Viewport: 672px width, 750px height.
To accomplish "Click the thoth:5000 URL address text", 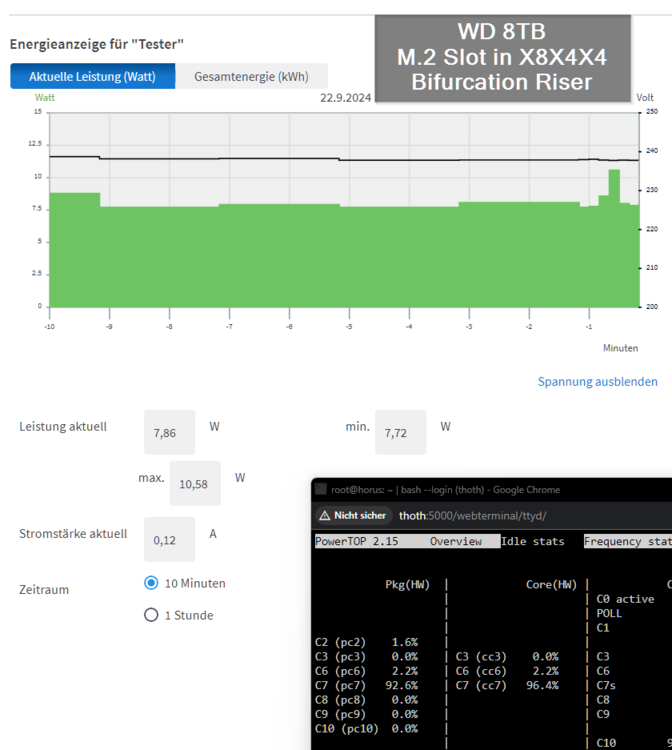I will click(x=473, y=516).
